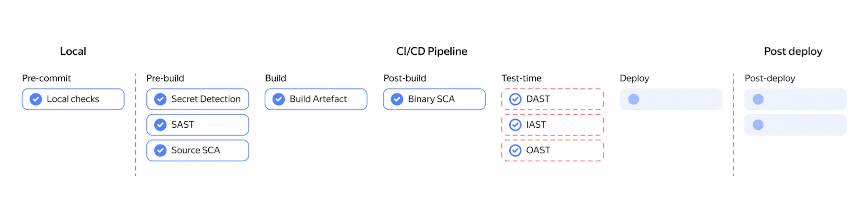This screenshot has height=224, width=868.
Task: Click the outlined check icon next to OAST
Action: (515, 150)
